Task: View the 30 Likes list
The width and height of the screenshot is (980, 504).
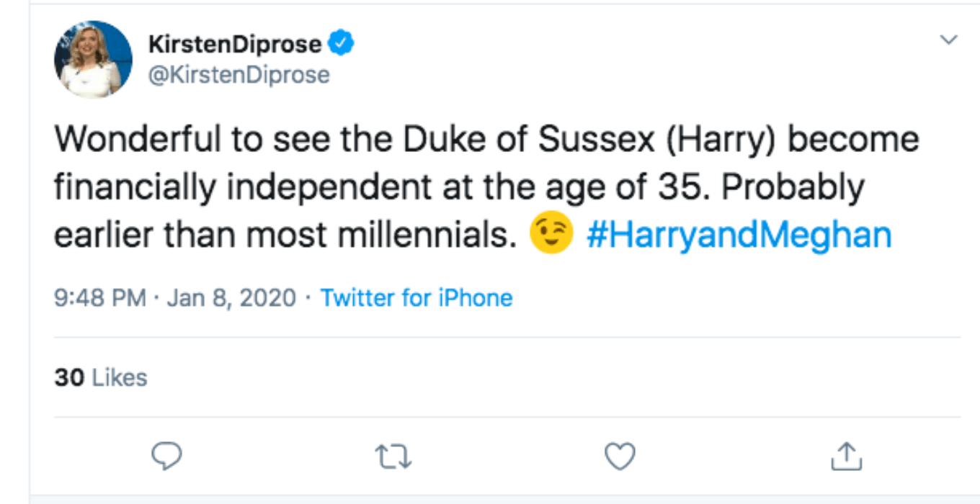Action: click(101, 377)
